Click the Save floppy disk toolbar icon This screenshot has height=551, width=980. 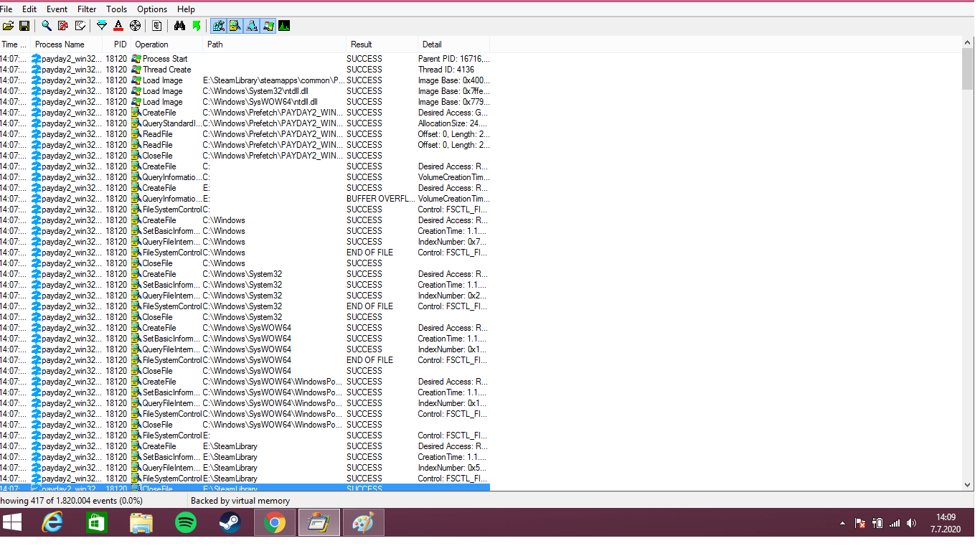click(x=24, y=26)
